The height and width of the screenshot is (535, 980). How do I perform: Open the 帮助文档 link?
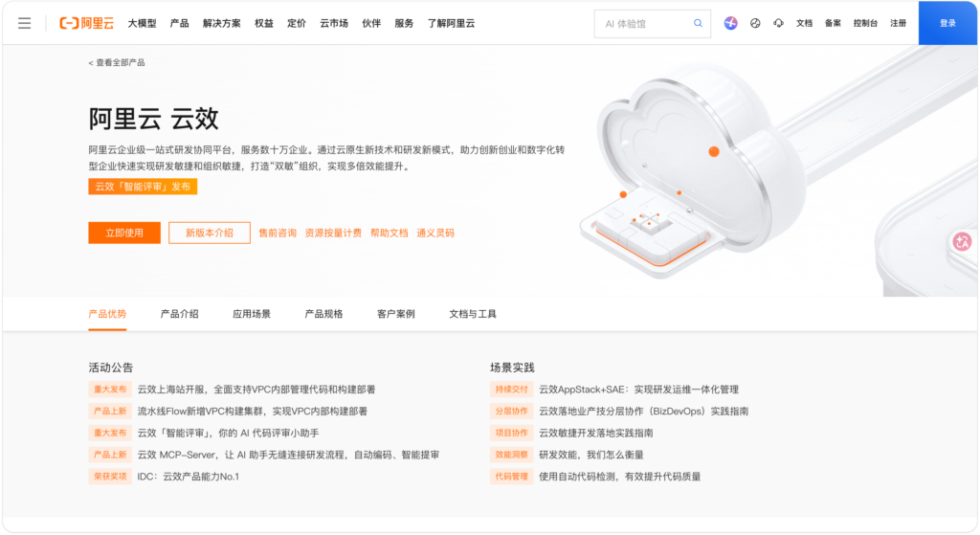pyautogui.click(x=389, y=234)
